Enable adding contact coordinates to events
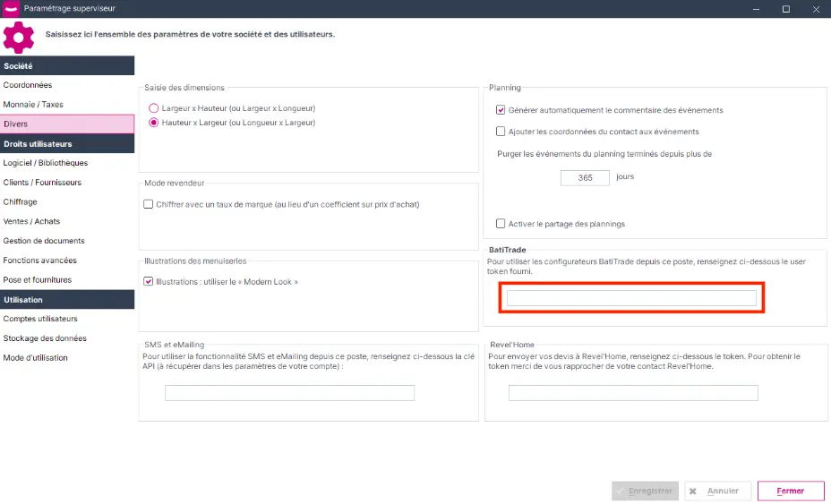The image size is (831, 504). click(x=501, y=132)
